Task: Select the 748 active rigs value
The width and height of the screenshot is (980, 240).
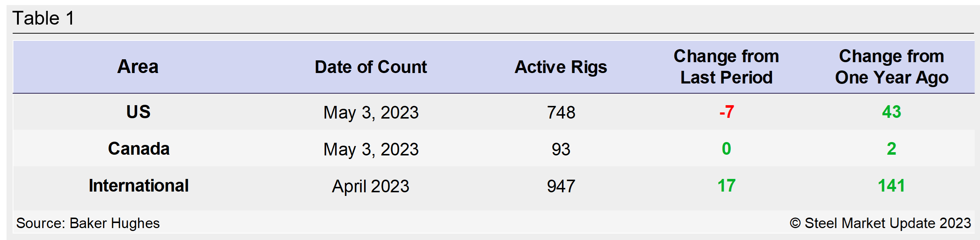Action: pyautogui.click(x=561, y=113)
